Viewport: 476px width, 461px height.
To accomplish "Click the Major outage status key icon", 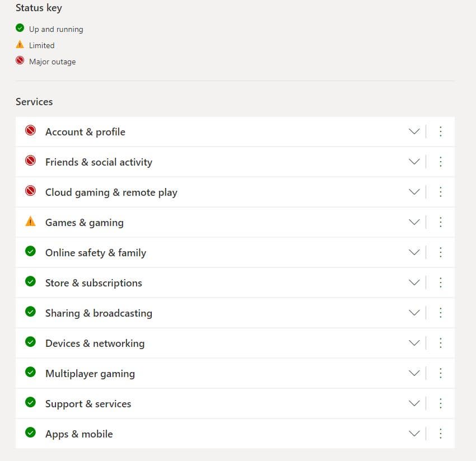I will [20, 61].
